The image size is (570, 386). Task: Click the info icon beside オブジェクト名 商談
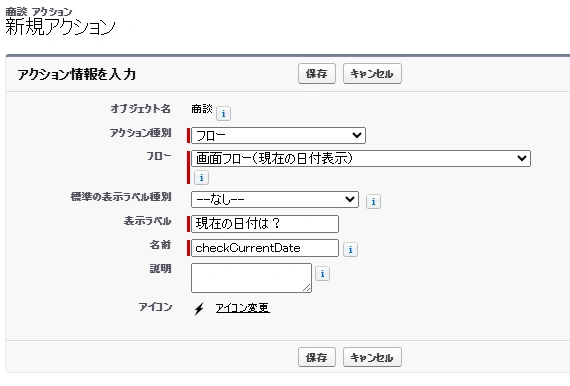coord(223,114)
